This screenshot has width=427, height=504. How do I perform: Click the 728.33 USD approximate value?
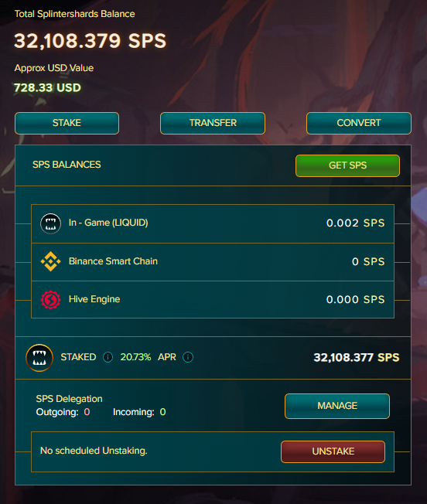pyautogui.click(x=48, y=87)
